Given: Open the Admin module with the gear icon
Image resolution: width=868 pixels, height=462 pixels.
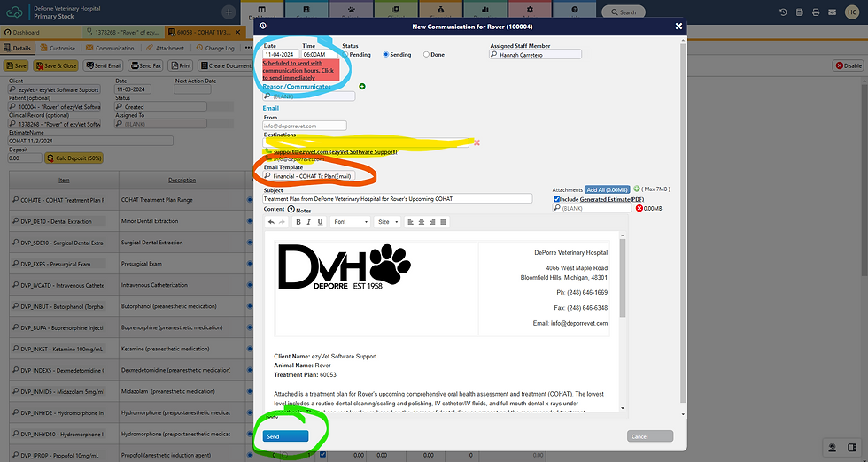Looking at the screenshot, I should [530, 10].
